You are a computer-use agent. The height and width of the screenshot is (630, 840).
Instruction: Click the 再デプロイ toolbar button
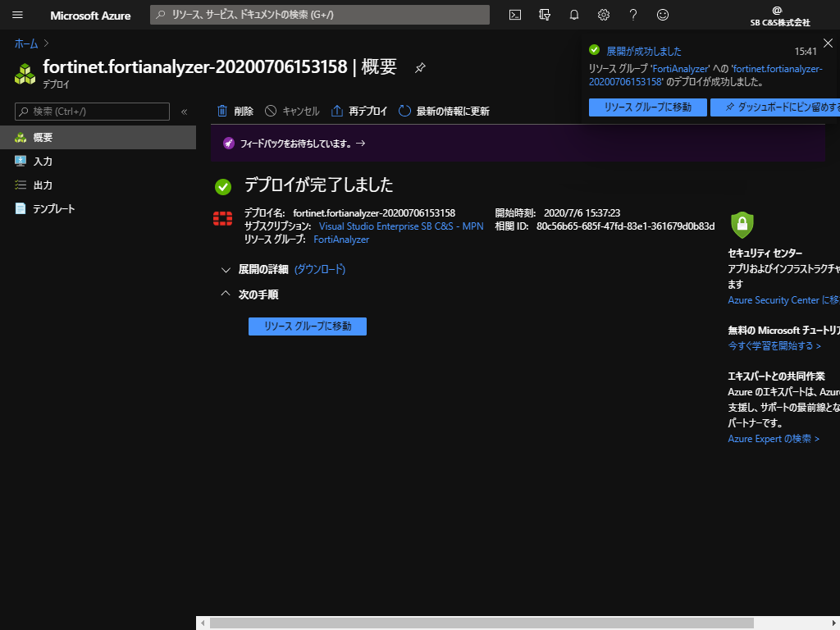[x=359, y=111]
